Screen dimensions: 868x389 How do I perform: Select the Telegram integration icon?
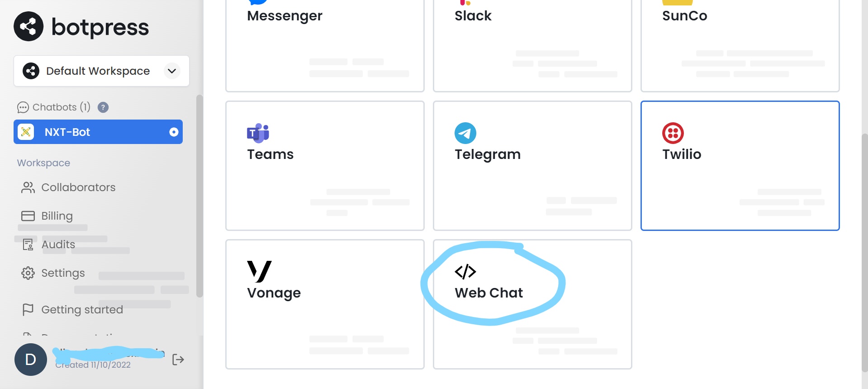click(x=465, y=133)
